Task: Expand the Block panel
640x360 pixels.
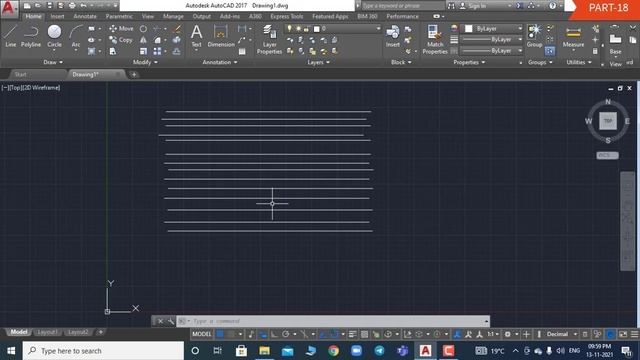Action: [401, 62]
